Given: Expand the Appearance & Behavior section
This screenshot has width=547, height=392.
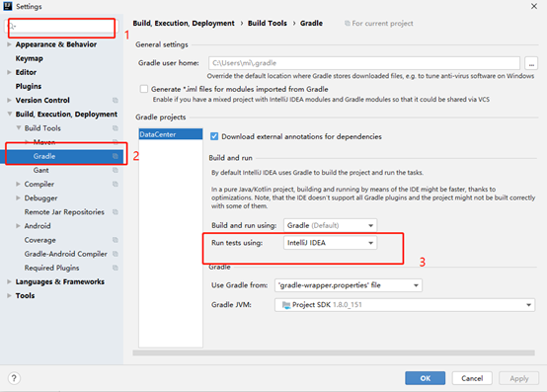Looking at the screenshot, I should [x=10, y=44].
